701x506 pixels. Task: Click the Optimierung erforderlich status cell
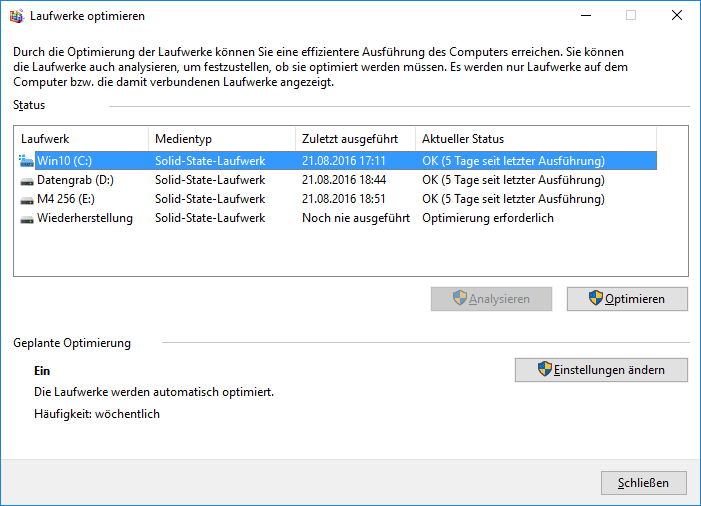click(x=488, y=218)
